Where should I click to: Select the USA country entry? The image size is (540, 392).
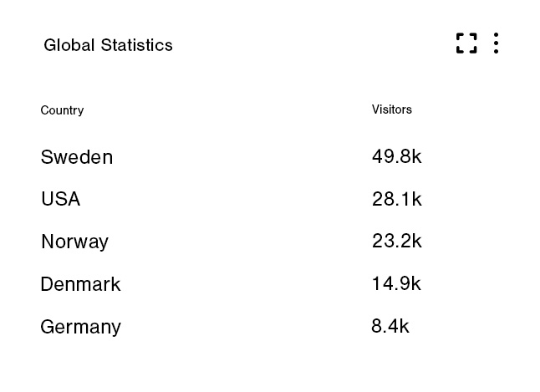[x=60, y=199]
